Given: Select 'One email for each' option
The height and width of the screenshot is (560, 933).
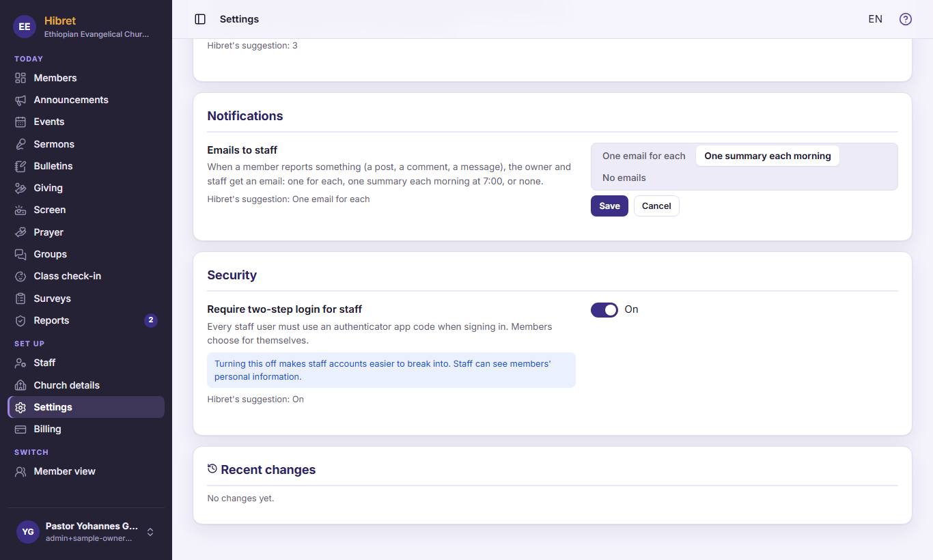Looking at the screenshot, I should pyautogui.click(x=643, y=156).
